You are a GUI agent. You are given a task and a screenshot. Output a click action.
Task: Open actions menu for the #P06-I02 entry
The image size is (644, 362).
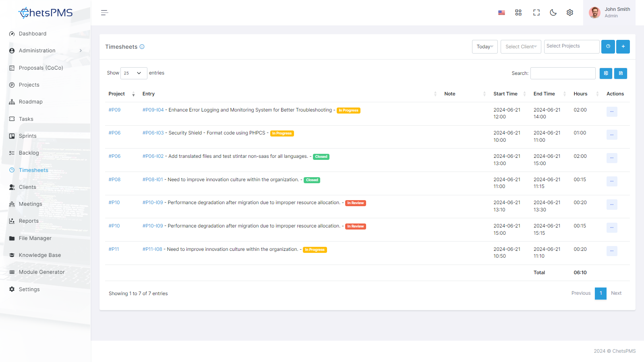coord(612,158)
